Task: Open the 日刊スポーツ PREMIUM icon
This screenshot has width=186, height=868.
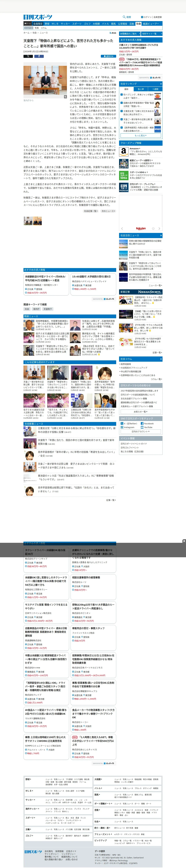Action: (x=124, y=187)
